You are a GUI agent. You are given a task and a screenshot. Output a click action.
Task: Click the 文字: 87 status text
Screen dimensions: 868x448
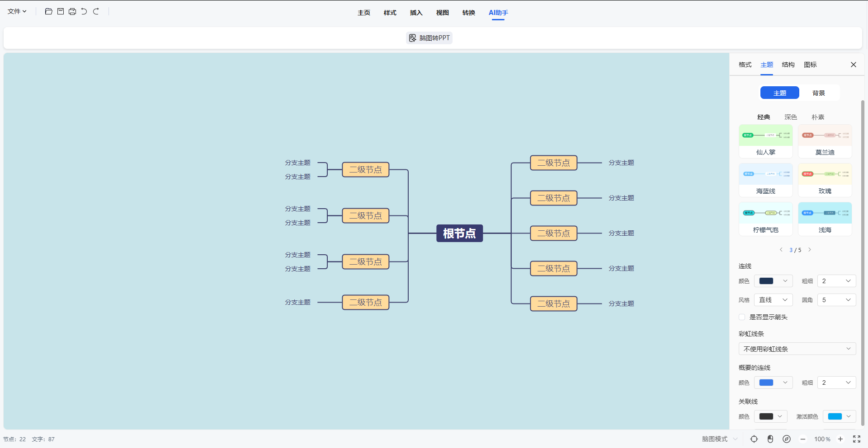43,439
